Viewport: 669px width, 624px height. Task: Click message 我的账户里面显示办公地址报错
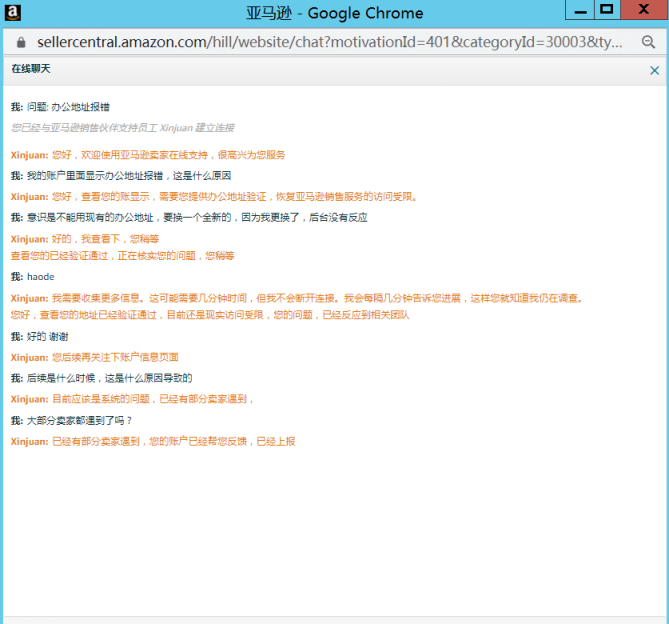121,176
